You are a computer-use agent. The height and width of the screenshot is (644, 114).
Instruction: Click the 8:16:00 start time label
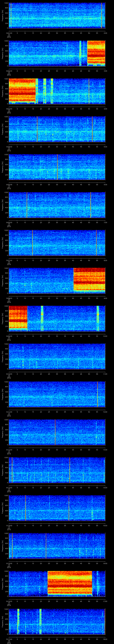[x=9, y=601]
